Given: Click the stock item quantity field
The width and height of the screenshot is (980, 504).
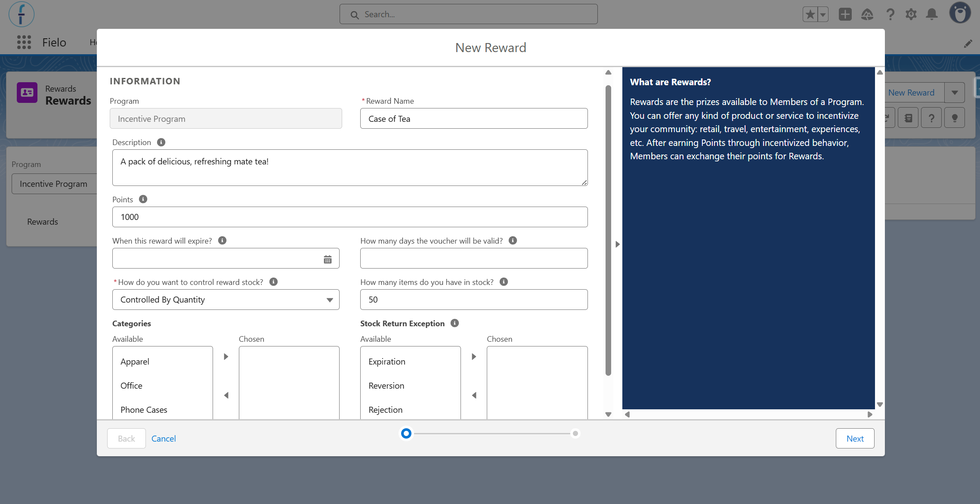Looking at the screenshot, I should coord(474,300).
